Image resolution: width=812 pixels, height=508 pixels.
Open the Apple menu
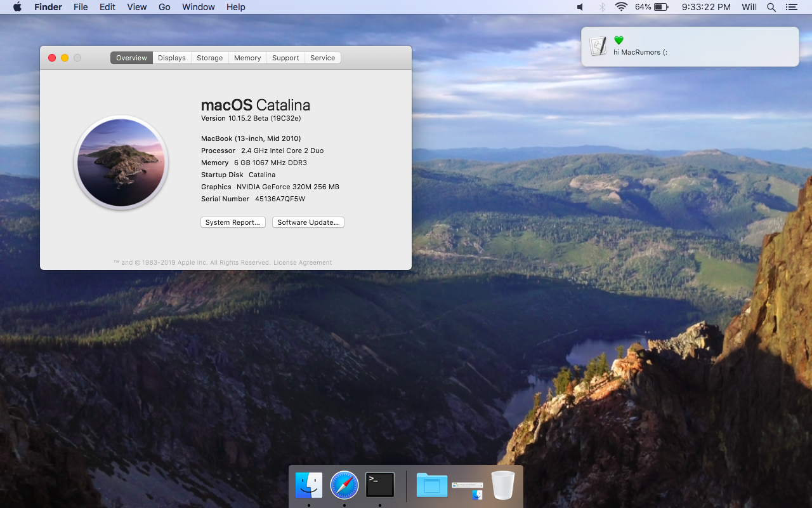(x=17, y=7)
